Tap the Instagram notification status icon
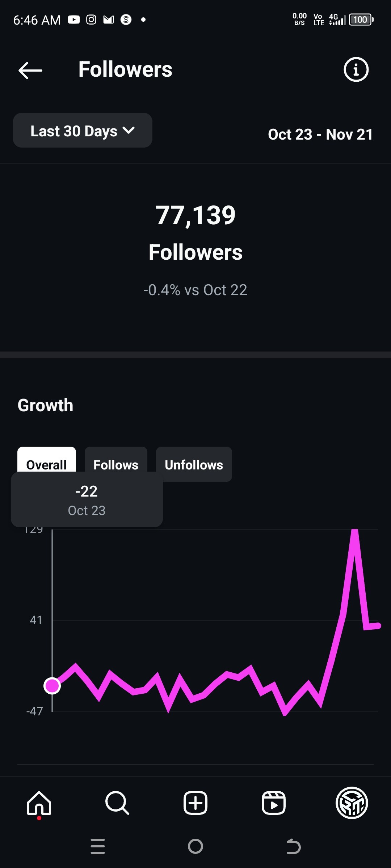The width and height of the screenshot is (391, 868). tap(91, 20)
